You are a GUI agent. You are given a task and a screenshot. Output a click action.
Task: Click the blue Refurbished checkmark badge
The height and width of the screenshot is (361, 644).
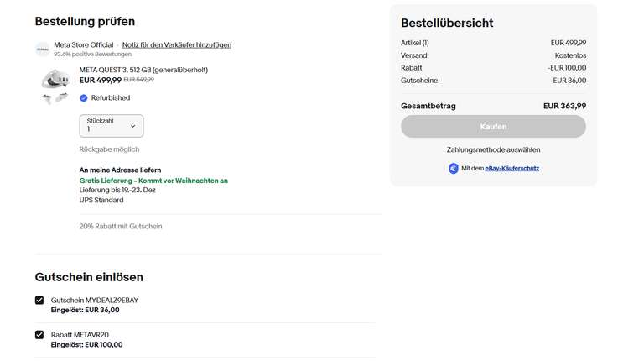tap(83, 98)
